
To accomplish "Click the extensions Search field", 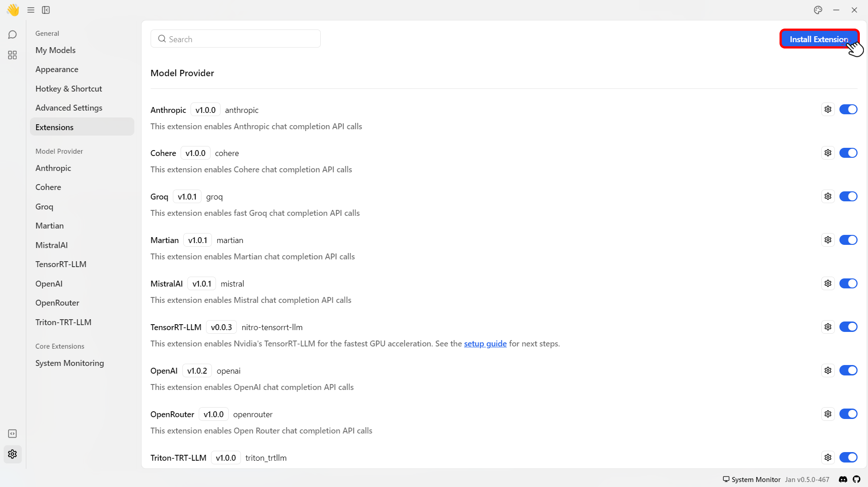I will point(235,39).
